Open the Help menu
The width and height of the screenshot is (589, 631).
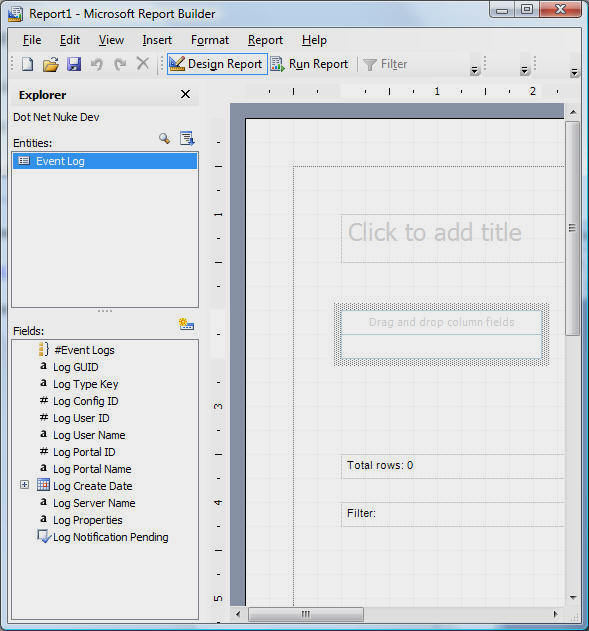[x=314, y=40]
